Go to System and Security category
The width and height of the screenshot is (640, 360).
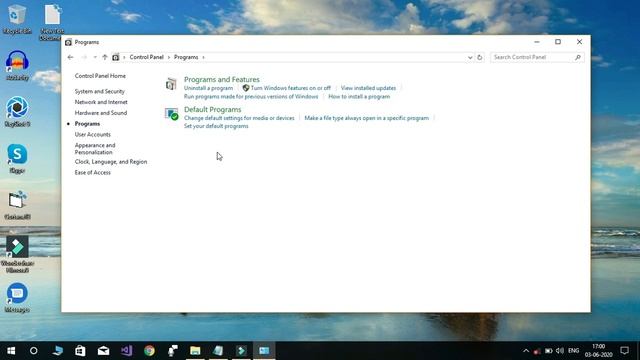pyautogui.click(x=100, y=91)
